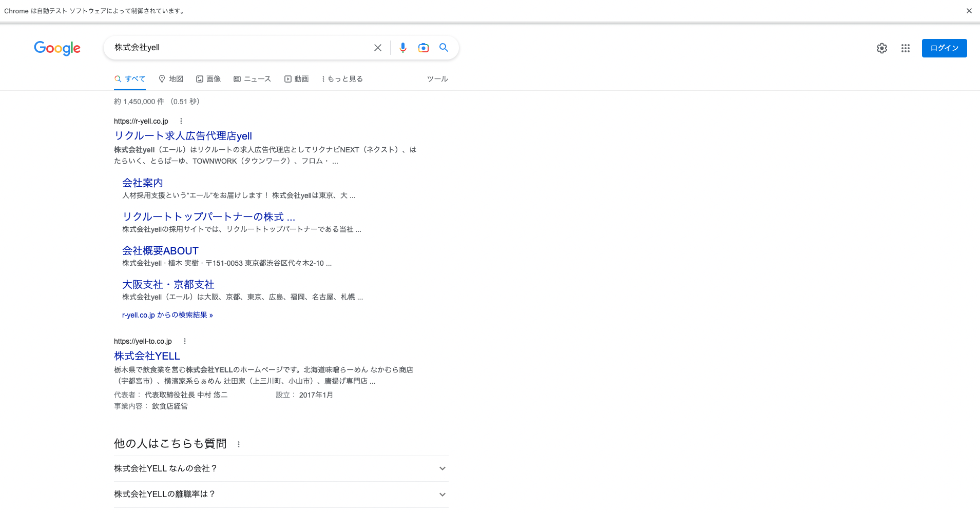Open the three-dot menu beside https://yell-to.co.jp
The width and height of the screenshot is (980, 513).
pyautogui.click(x=185, y=341)
